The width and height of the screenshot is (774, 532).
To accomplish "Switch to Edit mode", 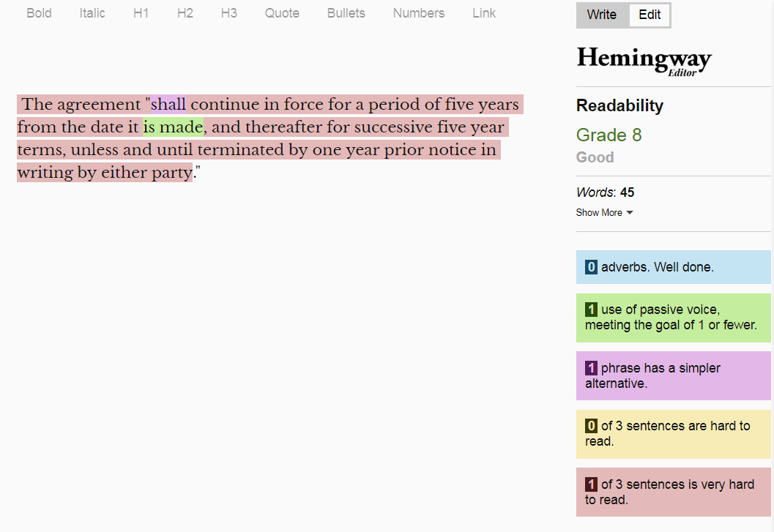I will [650, 15].
